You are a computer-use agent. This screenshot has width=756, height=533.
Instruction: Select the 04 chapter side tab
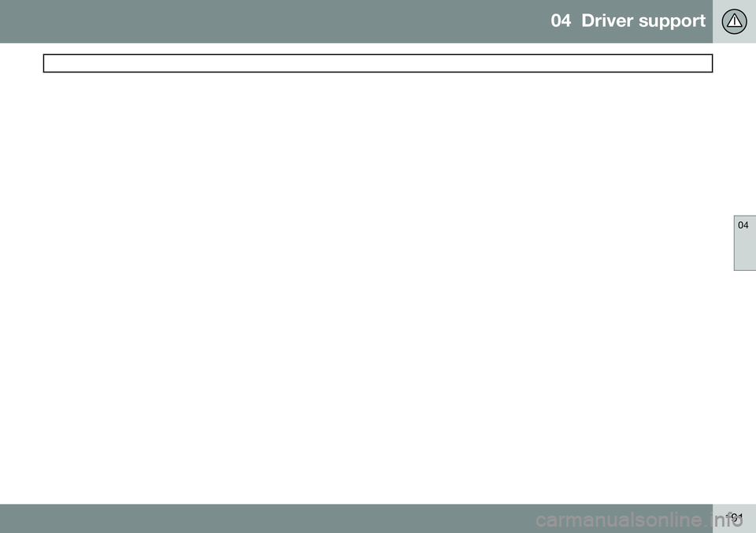(x=744, y=243)
